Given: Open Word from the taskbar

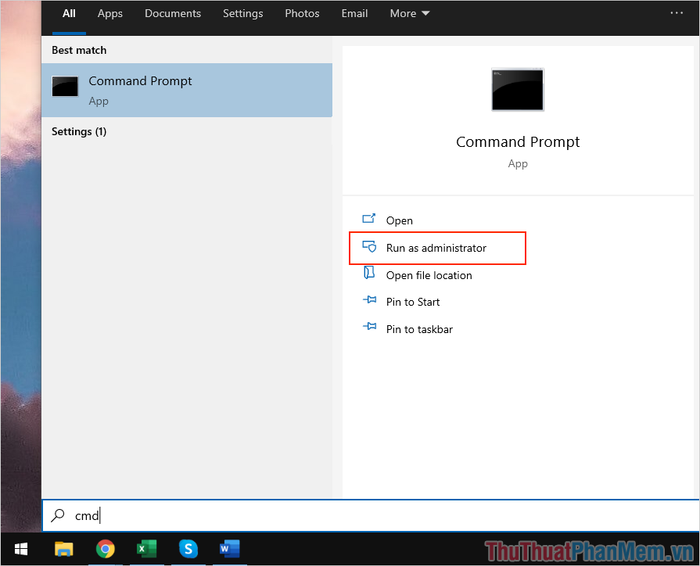Looking at the screenshot, I should coord(229,549).
